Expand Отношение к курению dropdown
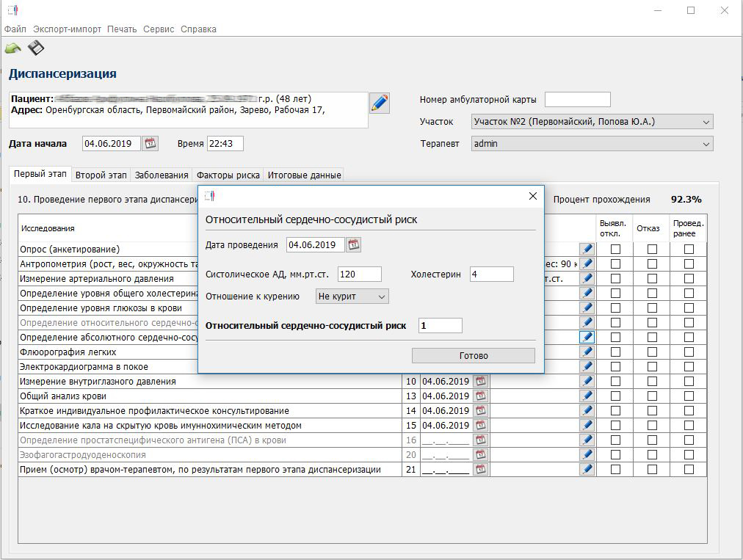This screenshot has height=560, width=743. pyautogui.click(x=352, y=297)
